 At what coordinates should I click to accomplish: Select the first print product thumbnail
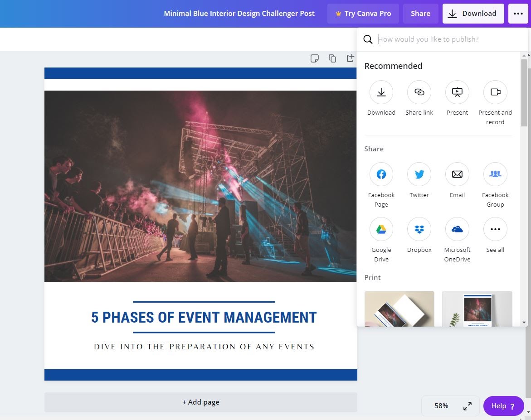tap(399, 309)
